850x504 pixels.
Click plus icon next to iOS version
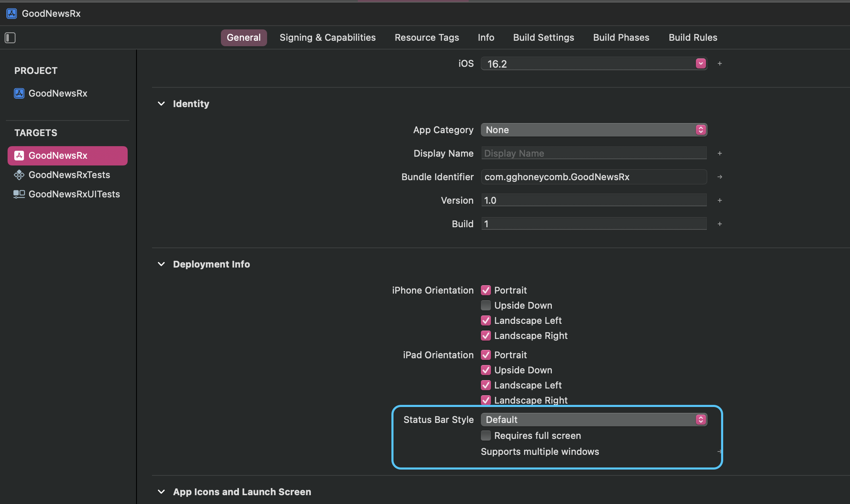tap(719, 63)
